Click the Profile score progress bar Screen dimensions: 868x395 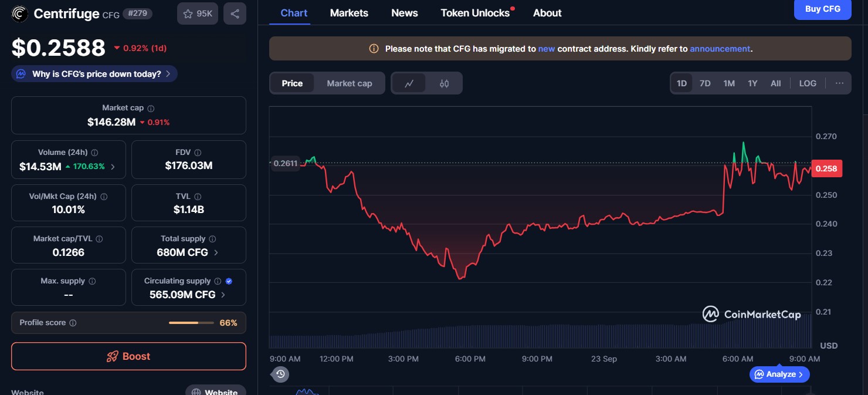point(191,323)
